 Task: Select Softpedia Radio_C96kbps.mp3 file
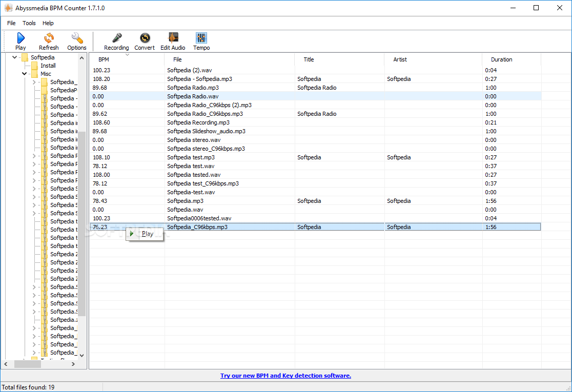205,114
